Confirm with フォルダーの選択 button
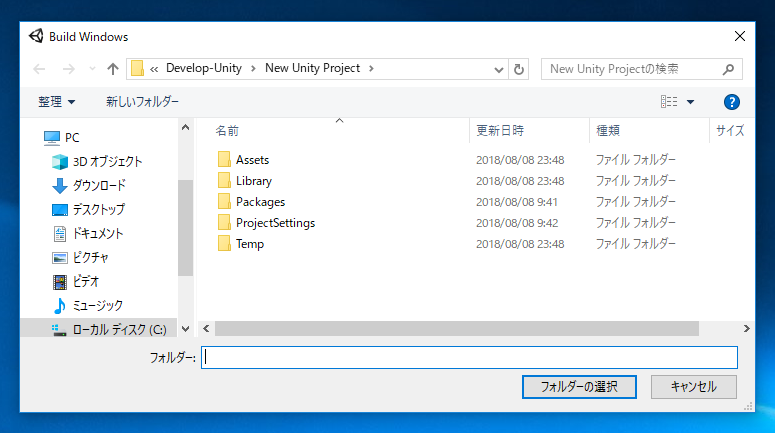 pyautogui.click(x=579, y=387)
